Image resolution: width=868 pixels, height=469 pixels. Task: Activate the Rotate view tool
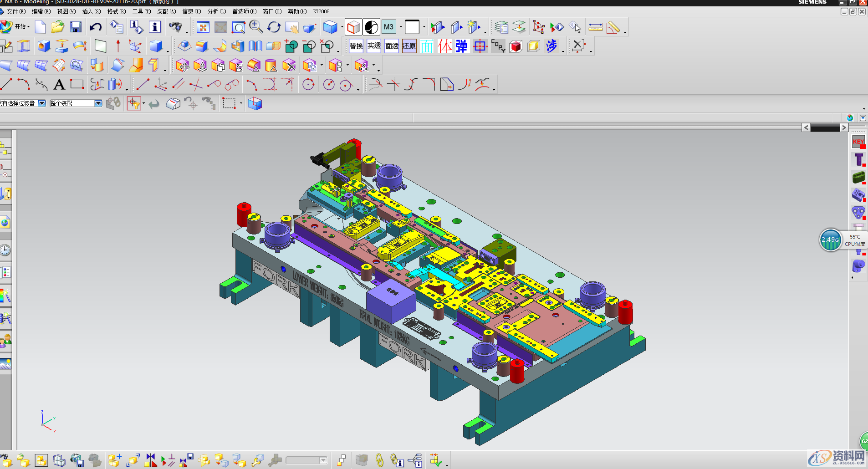click(274, 27)
